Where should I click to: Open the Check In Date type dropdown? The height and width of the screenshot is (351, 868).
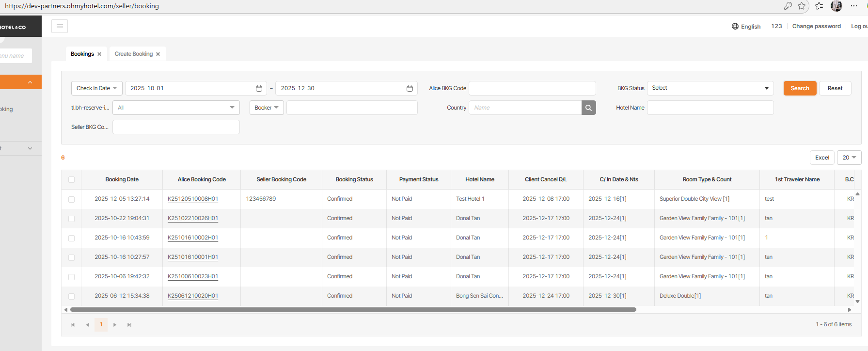[x=97, y=88]
